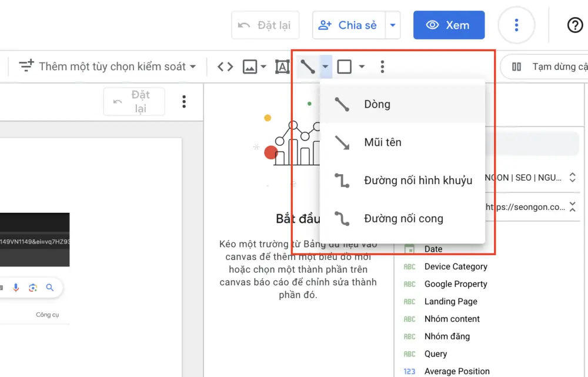The image size is (588, 377).
Task: Click the ABC type icon beside Query
Action: (409, 353)
